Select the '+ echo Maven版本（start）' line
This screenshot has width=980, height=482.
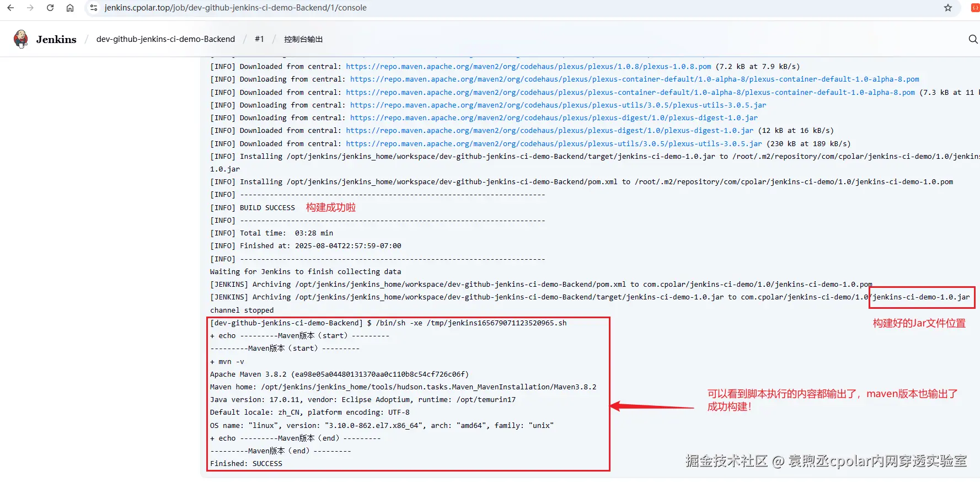pyautogui.click(x=299, y=336)
